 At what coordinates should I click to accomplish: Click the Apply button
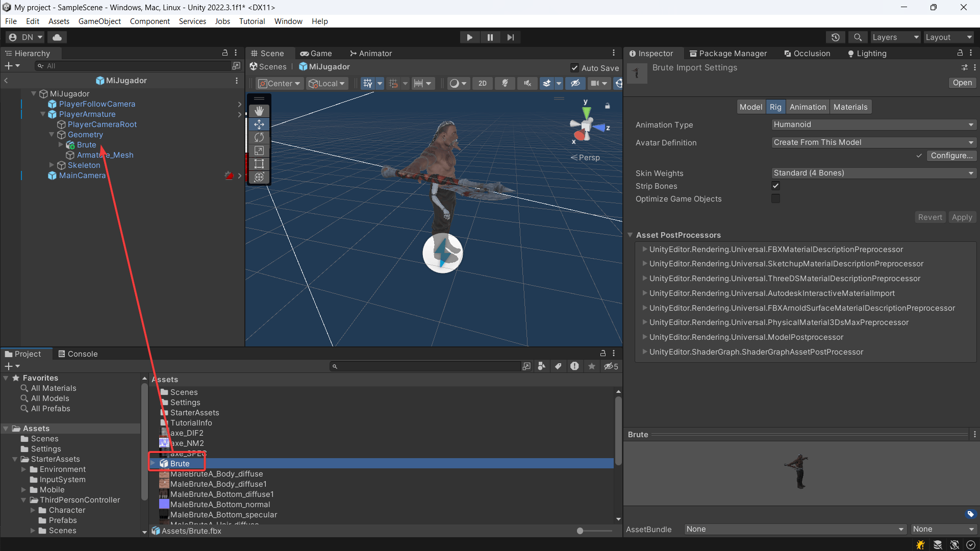click(x=962, y=217)
